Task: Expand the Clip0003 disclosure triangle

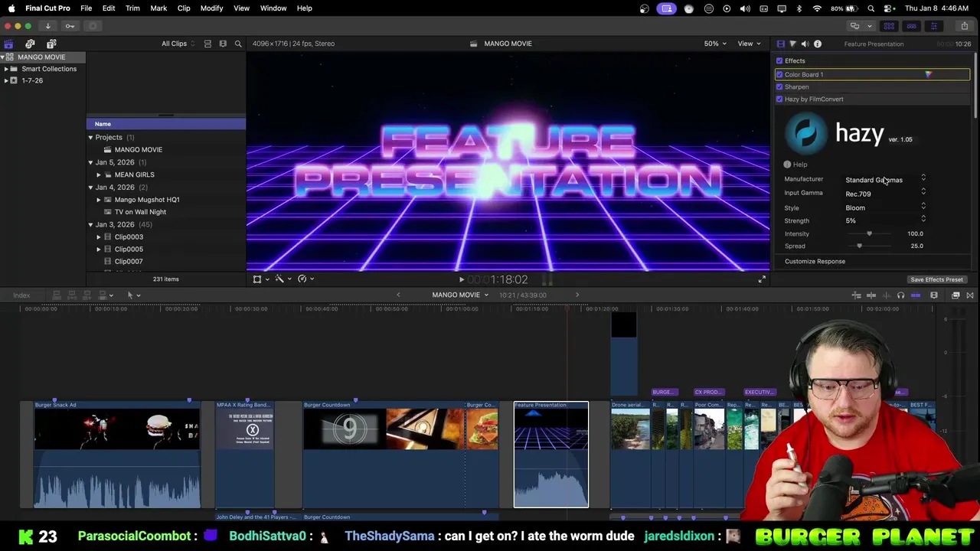Action: point(99,237)
